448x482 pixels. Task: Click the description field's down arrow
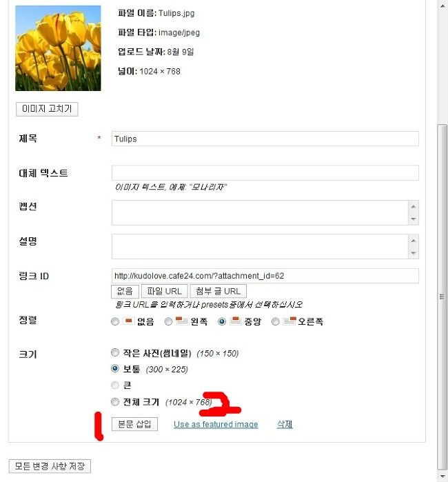click(x=414, y=252)
